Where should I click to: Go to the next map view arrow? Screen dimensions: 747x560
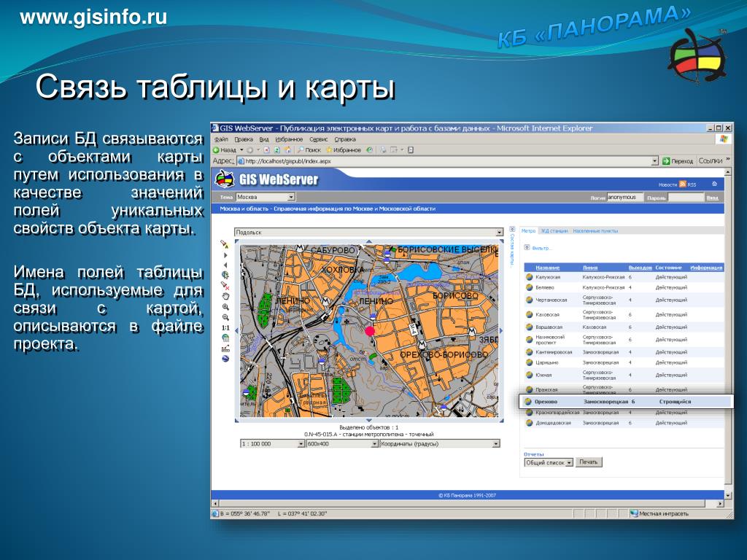click(x=225, y=255)
